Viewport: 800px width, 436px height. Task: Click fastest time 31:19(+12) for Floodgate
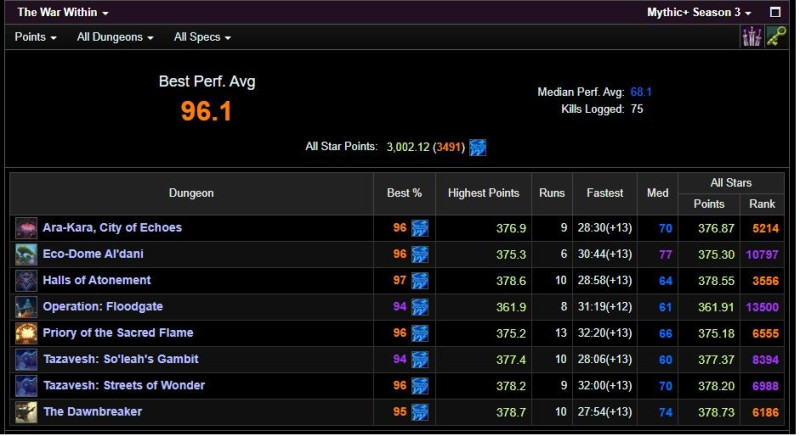[x=605, y=307]
